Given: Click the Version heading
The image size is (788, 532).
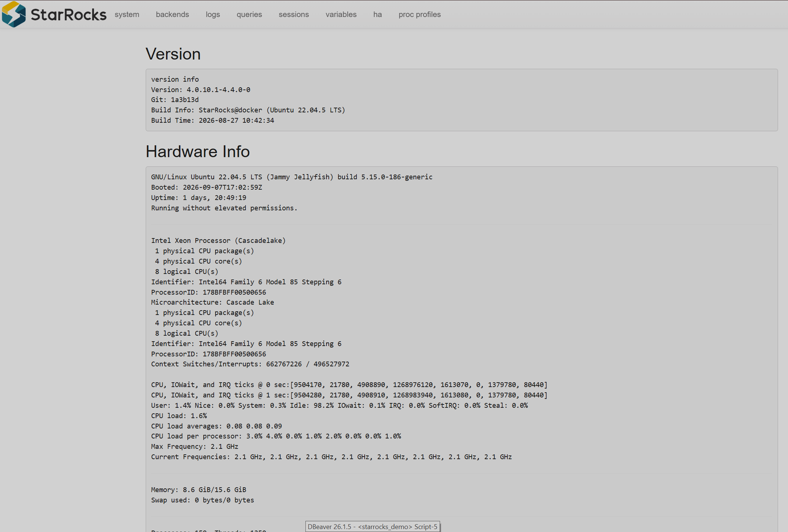Looking at the screenshot, I should (x=173, y=54).
